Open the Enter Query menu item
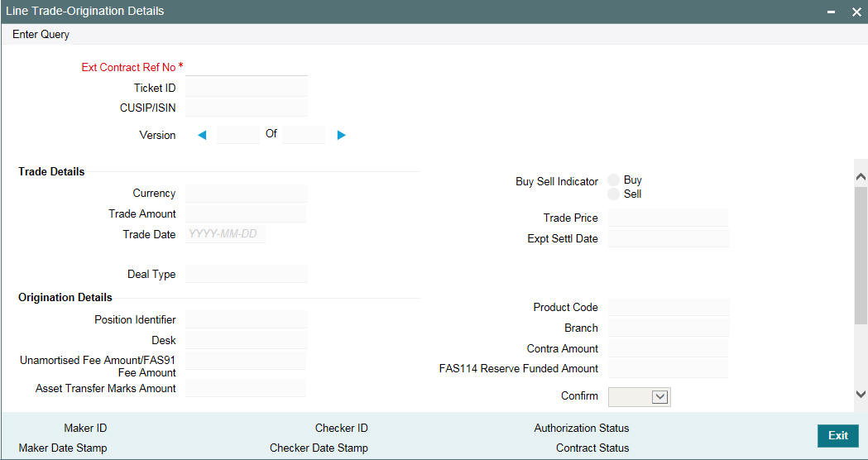Viewport: 868px width, 460px height. pos(41,34)
